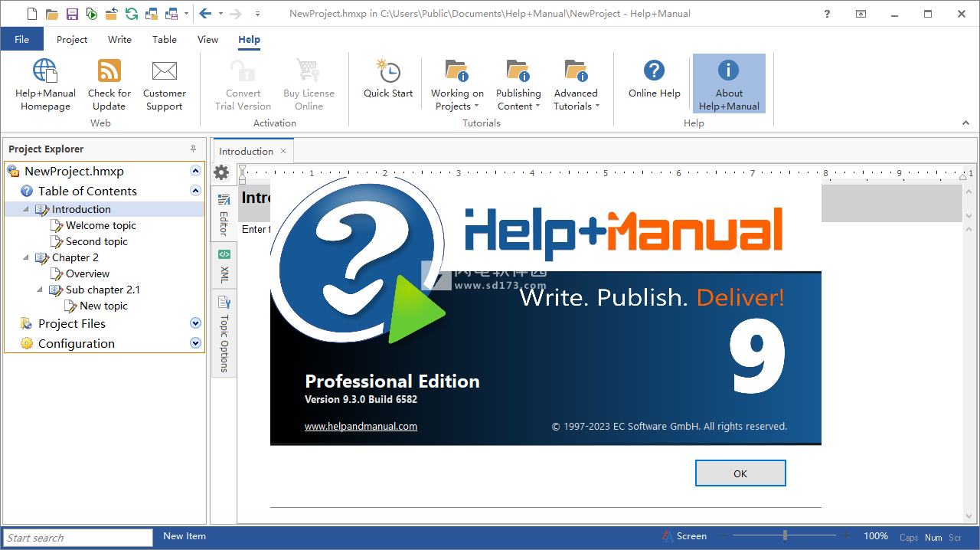Save the project with the purple disk icon

point(72,14)
